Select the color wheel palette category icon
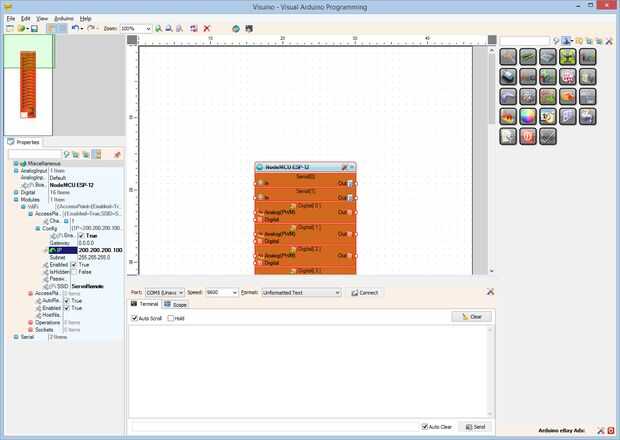The height and width of the screenshot is (440, 620). (528, 117)
